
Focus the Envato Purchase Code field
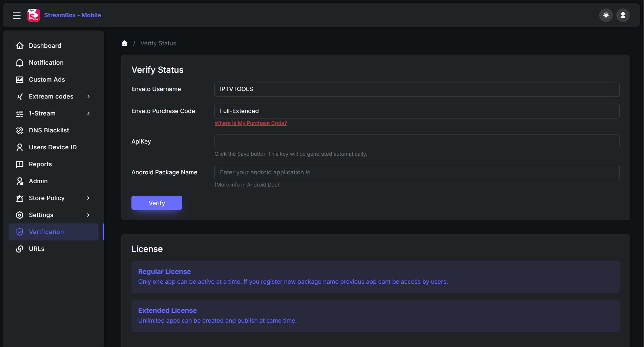coord(417,111)
